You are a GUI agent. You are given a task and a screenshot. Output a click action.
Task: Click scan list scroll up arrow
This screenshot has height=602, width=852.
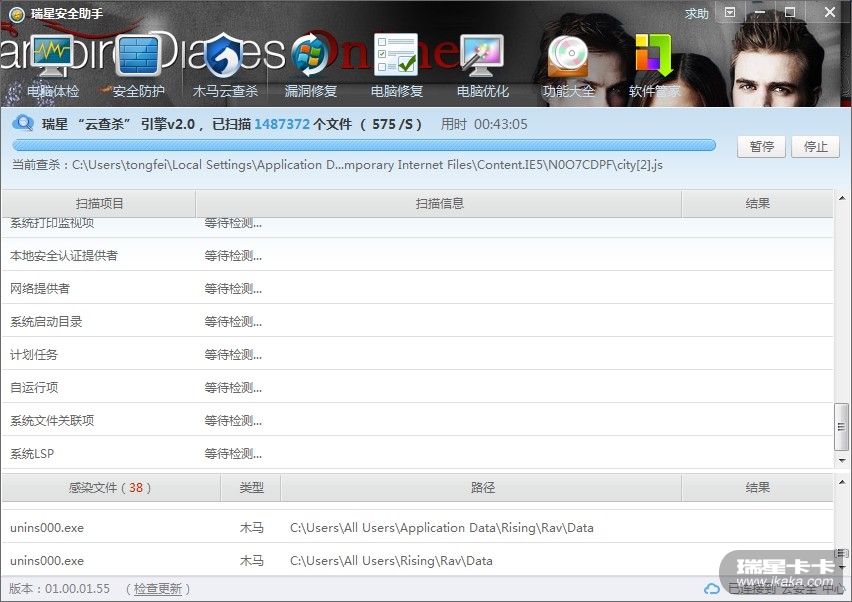pos(842,198)
